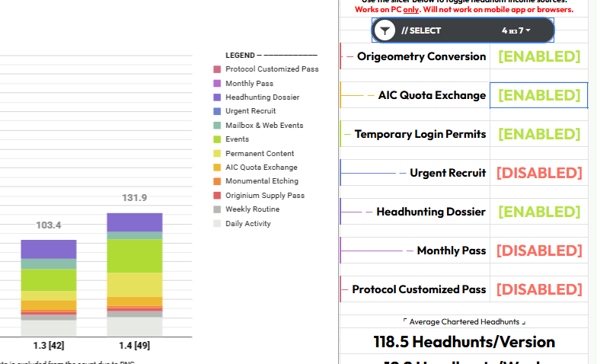This screenshot has height=364, width=597.
Task: Click Monumental Etching legend swatch
Action: [x=217, y=181]
